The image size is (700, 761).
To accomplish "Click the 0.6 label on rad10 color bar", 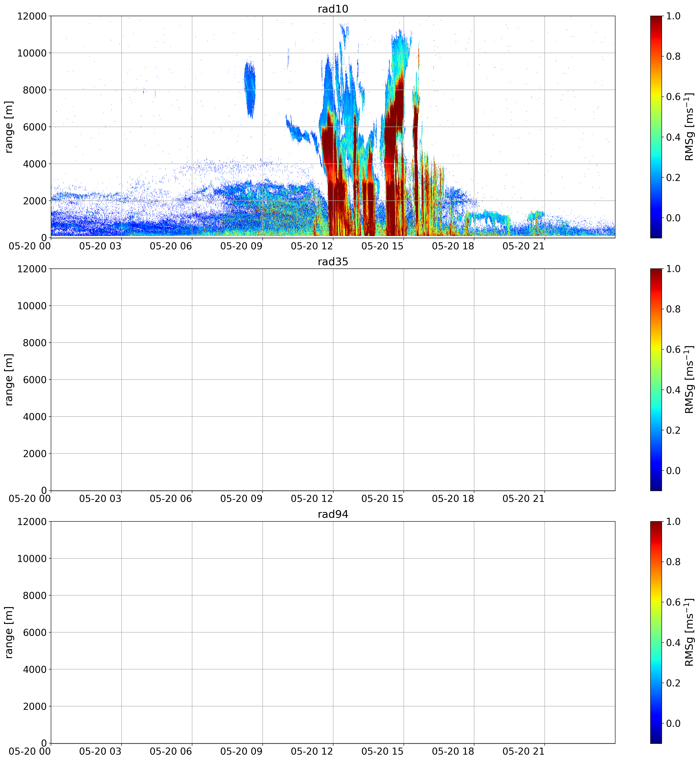I will point(673,97).
